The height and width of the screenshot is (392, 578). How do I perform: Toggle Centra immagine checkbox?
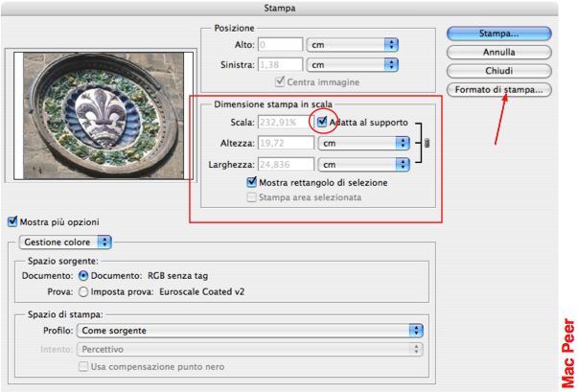pos(280,81)
